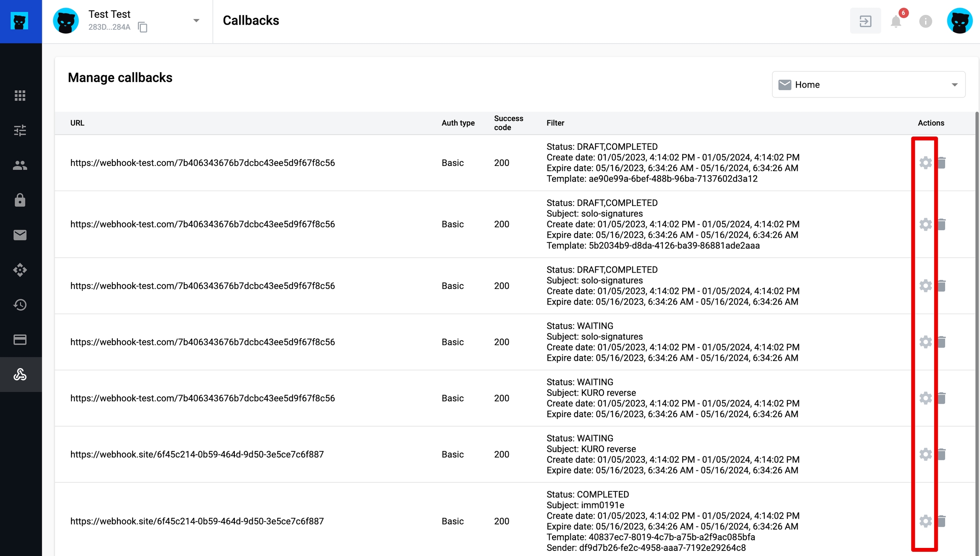Open the notifications bell with badge 6
The image size is (980, 556).
tap(896, 21)
